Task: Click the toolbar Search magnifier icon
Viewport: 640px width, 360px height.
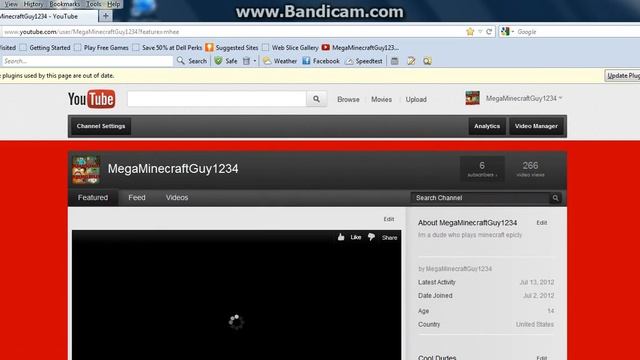Action: click(180, 61)
